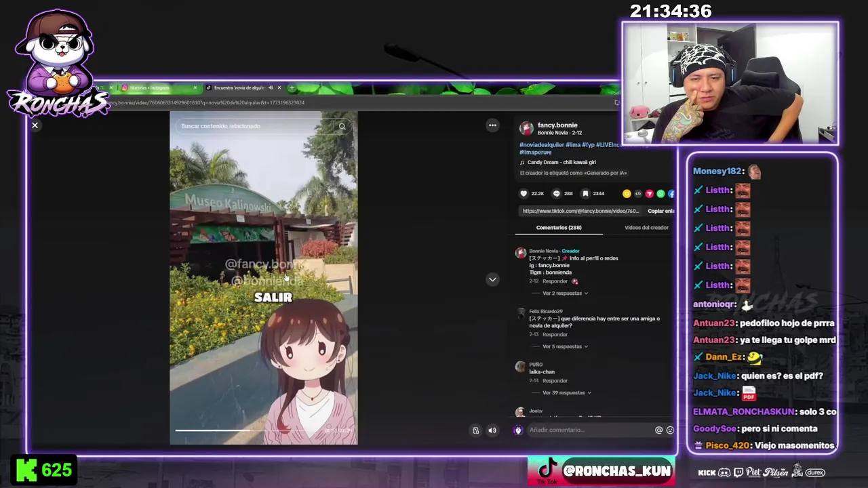This screenshot has width=868, height=488.
Task: Click the browser address bar URL
Action: point(207,103)
